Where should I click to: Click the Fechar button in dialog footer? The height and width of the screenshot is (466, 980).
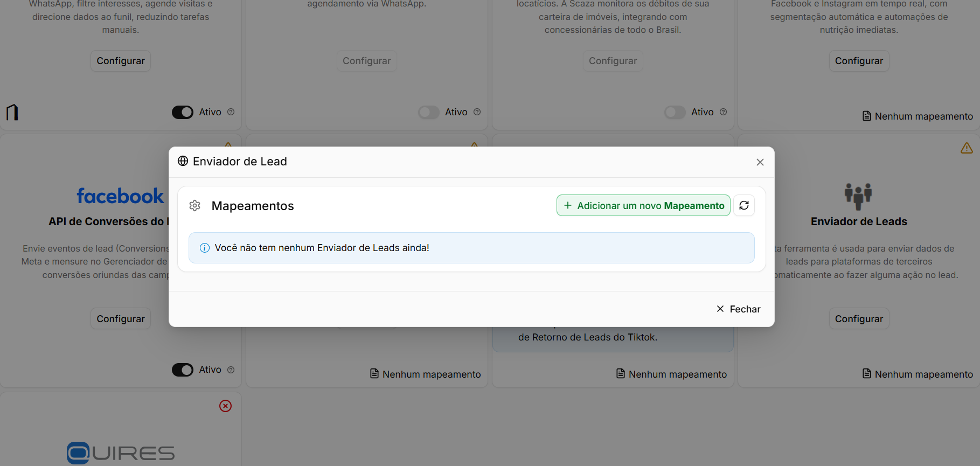tap(738, 309)
